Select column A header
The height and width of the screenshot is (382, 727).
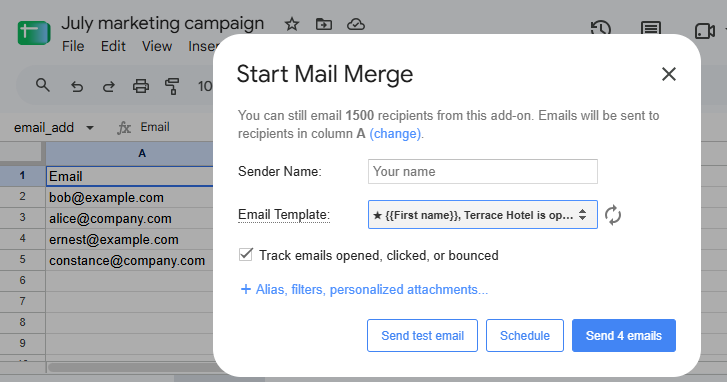pyautogui.click(x=129, y=153)
